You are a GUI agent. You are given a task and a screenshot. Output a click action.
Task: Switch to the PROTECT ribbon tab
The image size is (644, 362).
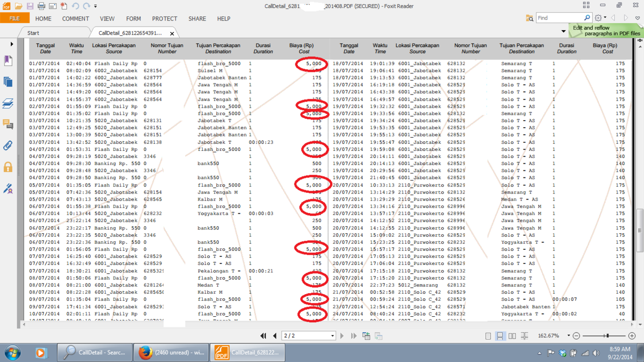tap(165, 19)
